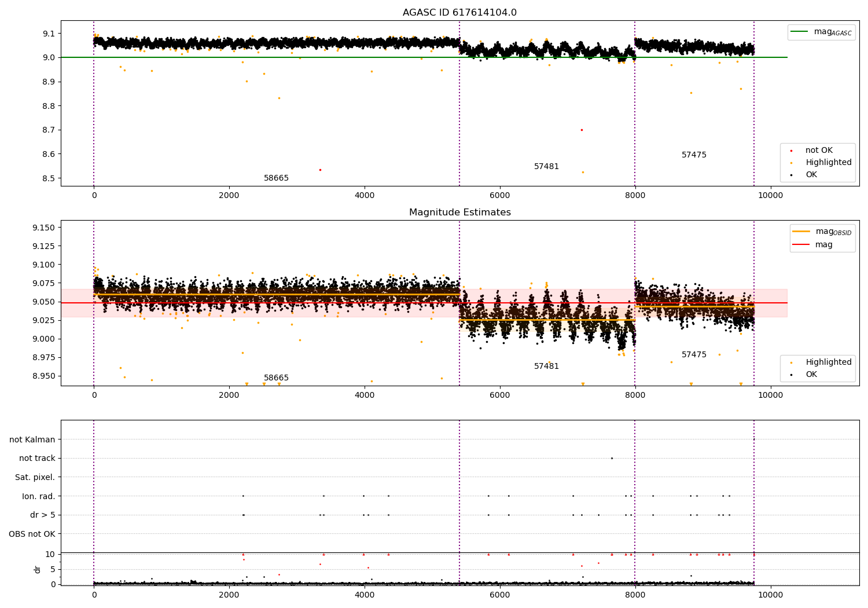
Task: Click the 'OK' legend entry in the top plot
Action: tap(811, 174)
